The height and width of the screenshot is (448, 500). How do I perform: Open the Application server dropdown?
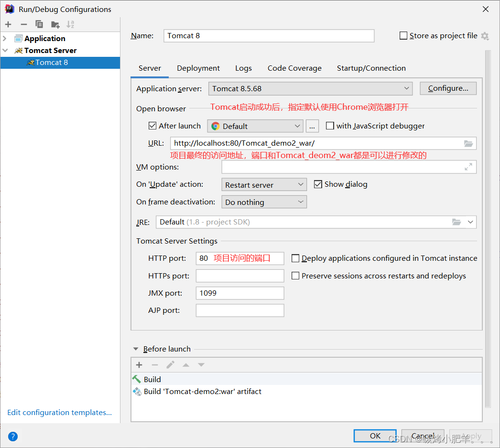click(310, 88)
